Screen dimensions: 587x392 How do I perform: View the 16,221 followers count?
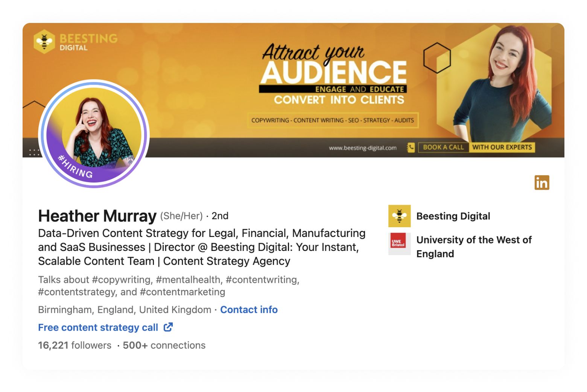pyautogui.click(x=75, y=345)
